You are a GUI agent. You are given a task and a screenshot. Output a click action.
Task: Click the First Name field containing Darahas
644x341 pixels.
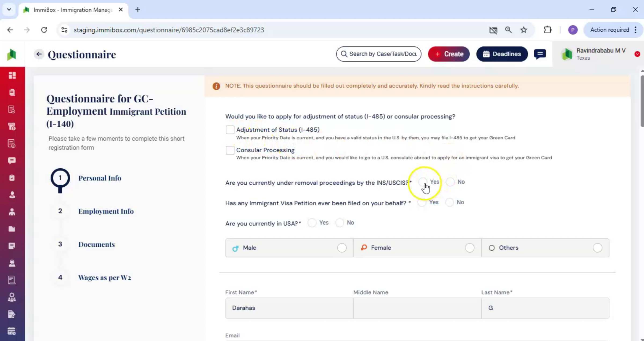click(x=289, y=308)
